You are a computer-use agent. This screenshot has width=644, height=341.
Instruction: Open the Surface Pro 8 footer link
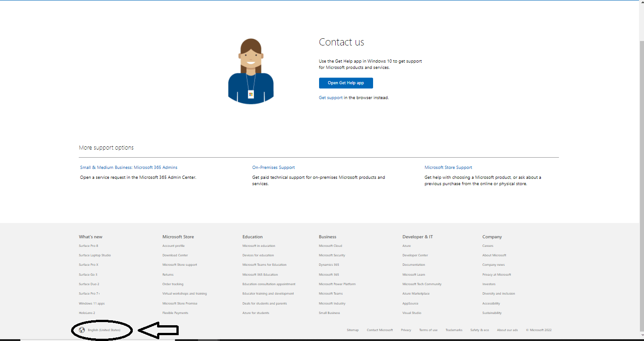pyautogui.click(x=88, y=246)
